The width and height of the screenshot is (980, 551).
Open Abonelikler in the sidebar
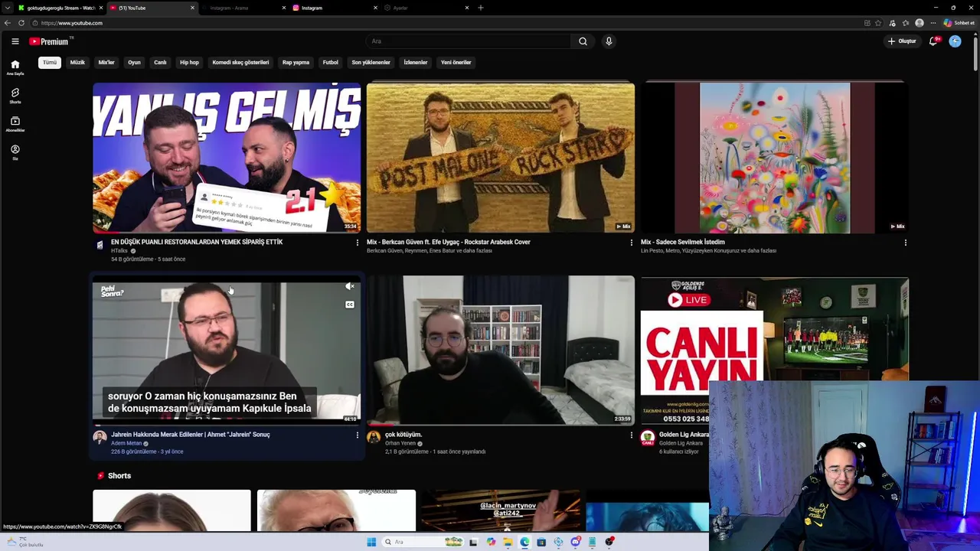point(15,124)
